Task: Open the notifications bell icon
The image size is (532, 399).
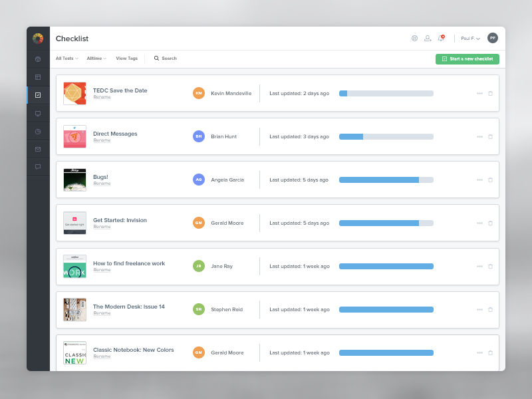Action: coord(440,39)
